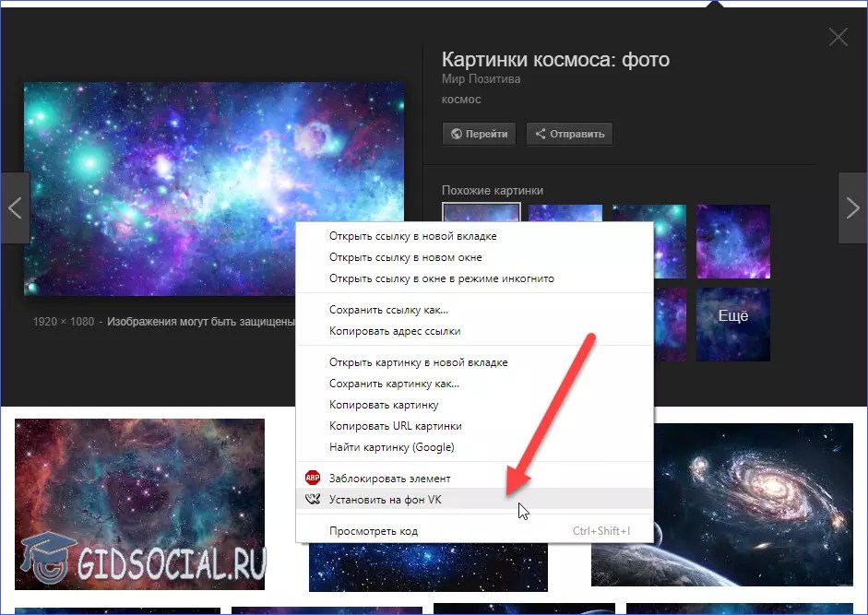Select Заблокировать элемент option
The height and width of the screenshot is (615, 868).
[x=389, y=479]
